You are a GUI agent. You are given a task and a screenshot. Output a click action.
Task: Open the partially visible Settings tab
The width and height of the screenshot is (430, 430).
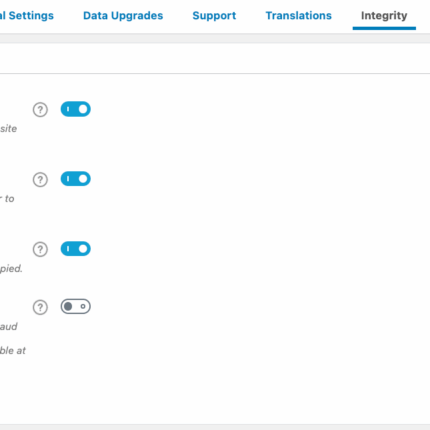[x=27, y=16]
